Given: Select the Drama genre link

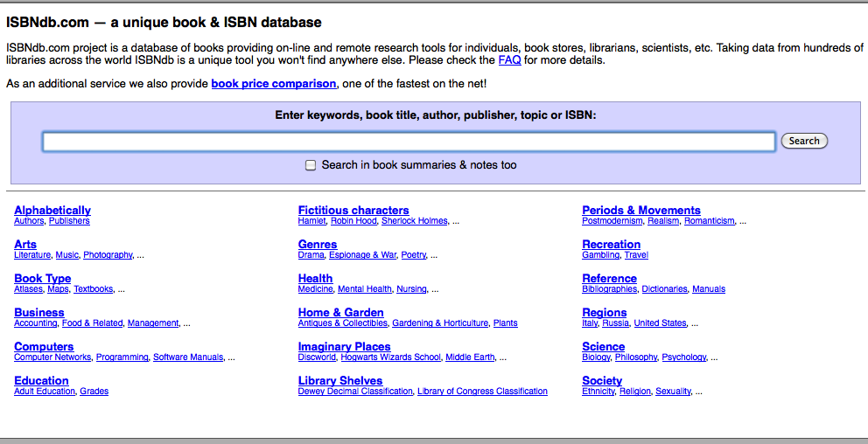Looking at the screenshot, I should [x=311, y=255].
